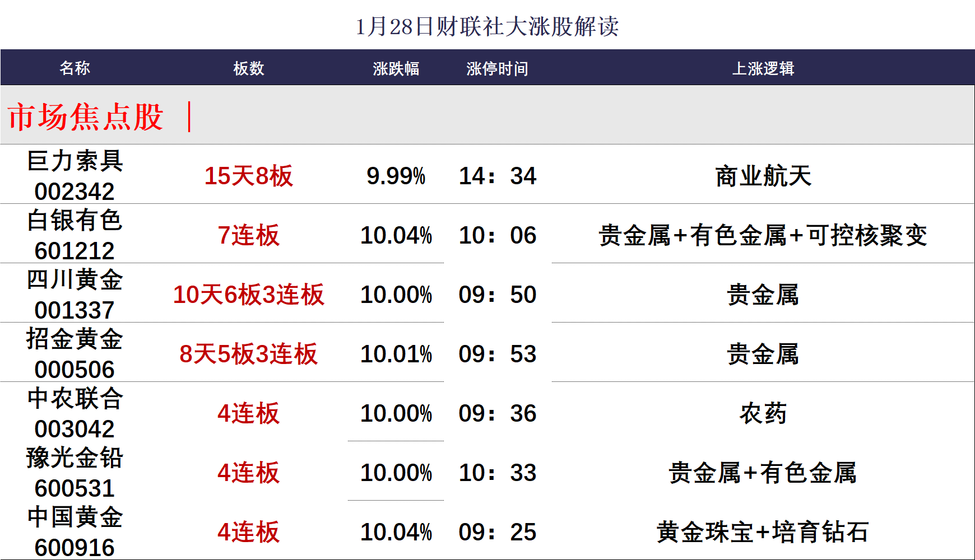Viewport: 975px width, 560px height.
Task: Click stock name 巨力索具
Action: click(75, 161)
